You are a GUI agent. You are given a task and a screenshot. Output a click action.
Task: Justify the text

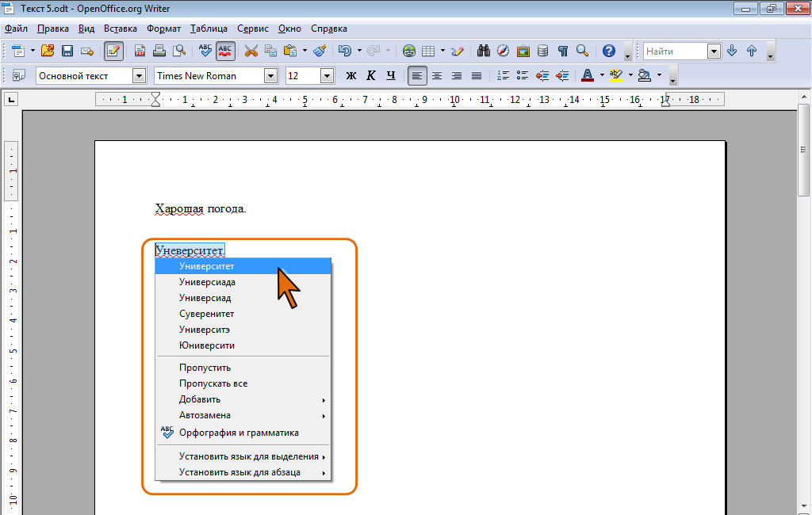[x=477, y=75]
